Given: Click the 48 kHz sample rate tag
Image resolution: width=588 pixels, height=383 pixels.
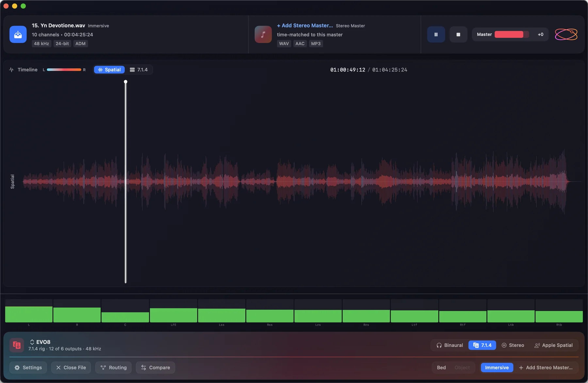Looking at the screenshot, I should pos(41,43).
